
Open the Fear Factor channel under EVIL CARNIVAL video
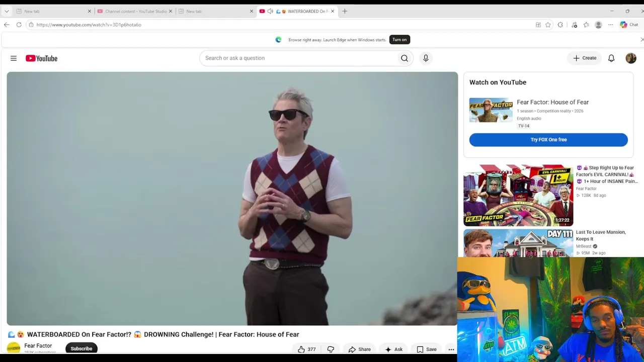pos(586,189)
